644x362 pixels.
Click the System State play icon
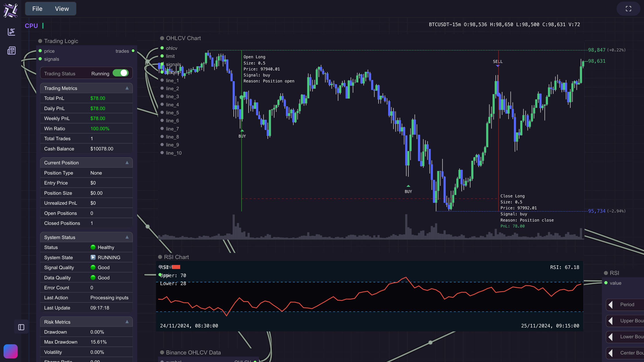(x=93, y=257)
